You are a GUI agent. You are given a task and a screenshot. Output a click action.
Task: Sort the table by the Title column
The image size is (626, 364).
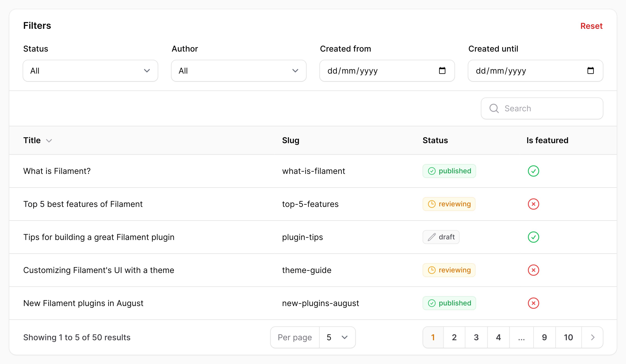pos(37,140)
